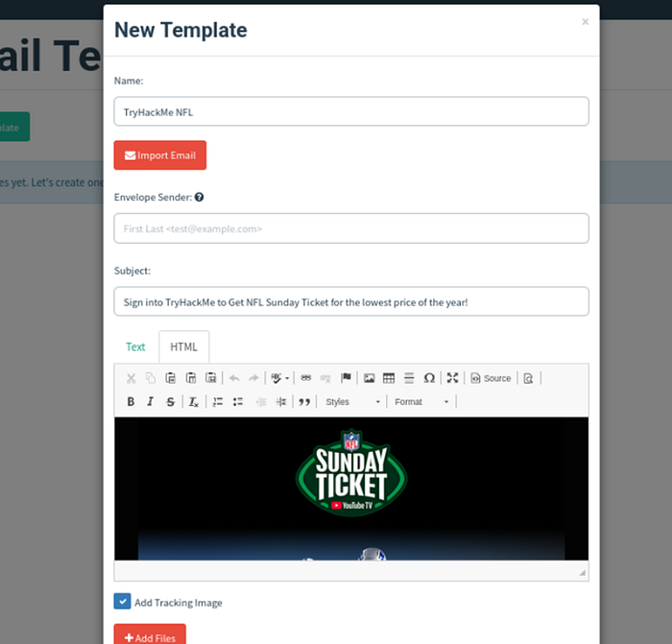Click the Sunday Ticket logo image

pyautogui.click(x=351, y=472)
